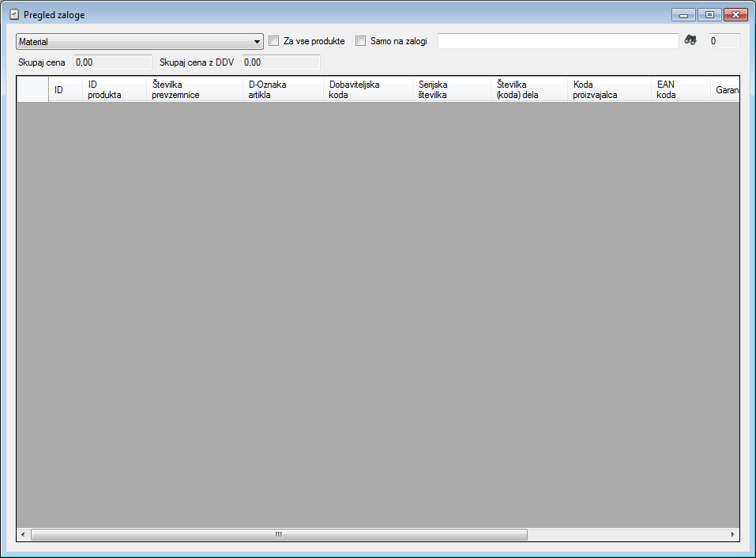
Task: Toggle the "Samo na zalogi" checkbox
Action: [361, 41]
